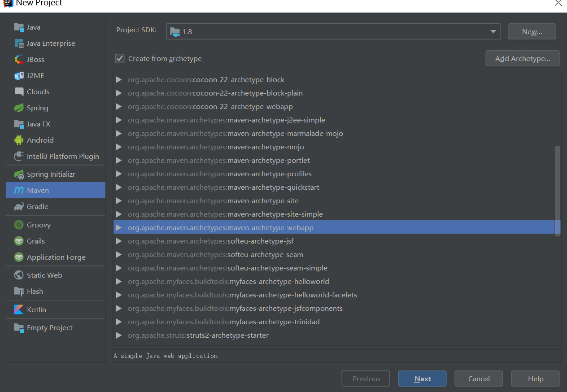567x392 pixels.
Task: Click the J2ME icon
Action: click(19, 75)
